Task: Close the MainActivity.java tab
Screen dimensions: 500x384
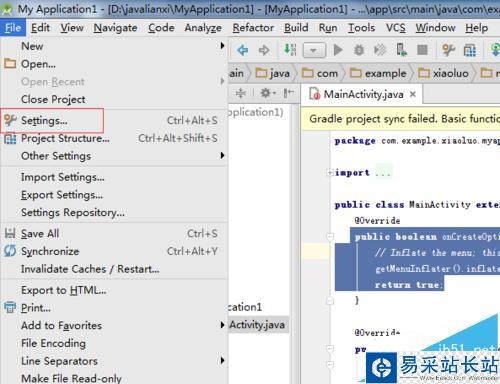Action: (x=413, y=94)
